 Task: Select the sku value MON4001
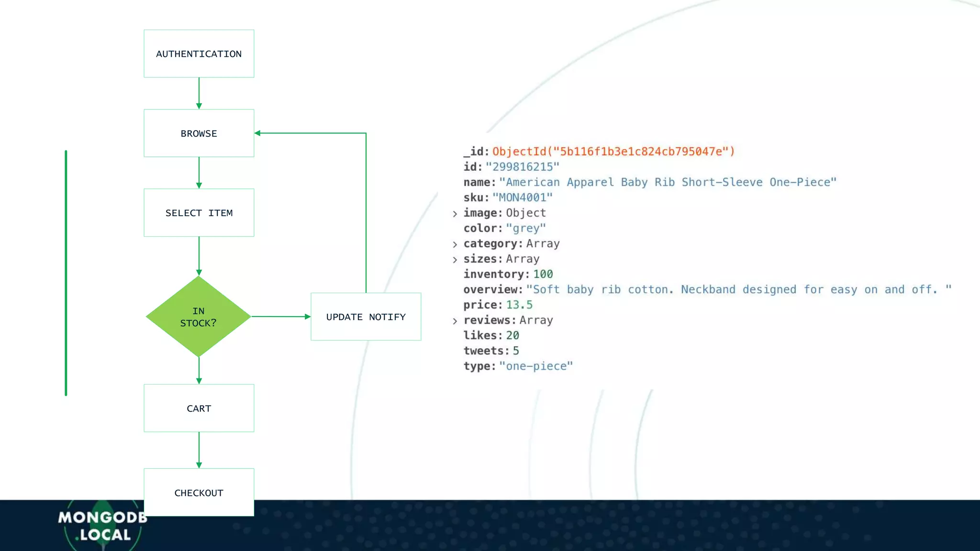tap(522, 198)
